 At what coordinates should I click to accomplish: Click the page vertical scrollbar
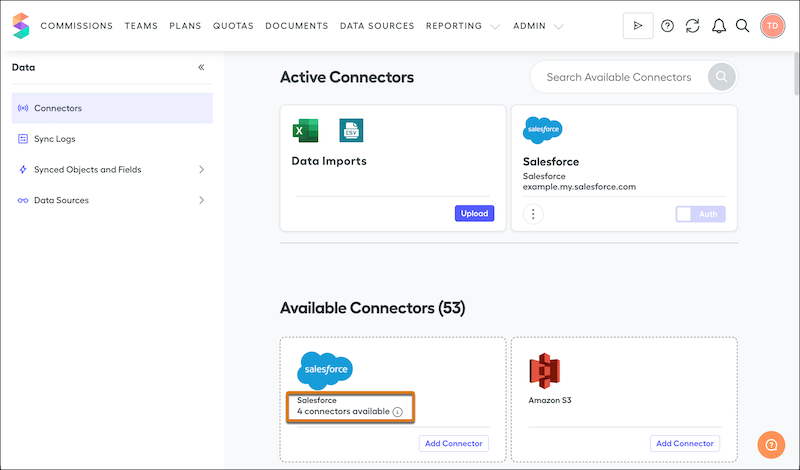(796, 74)
